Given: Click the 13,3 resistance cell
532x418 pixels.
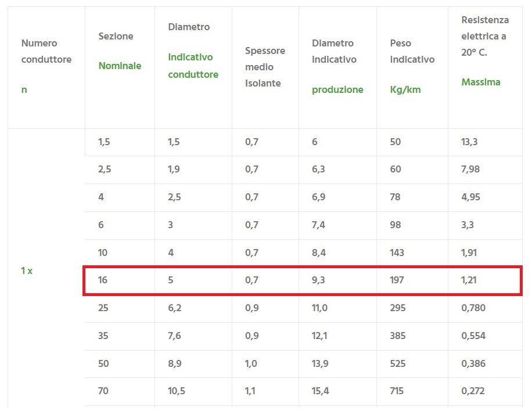Looking at the screenshot, I should pos(469,142).
